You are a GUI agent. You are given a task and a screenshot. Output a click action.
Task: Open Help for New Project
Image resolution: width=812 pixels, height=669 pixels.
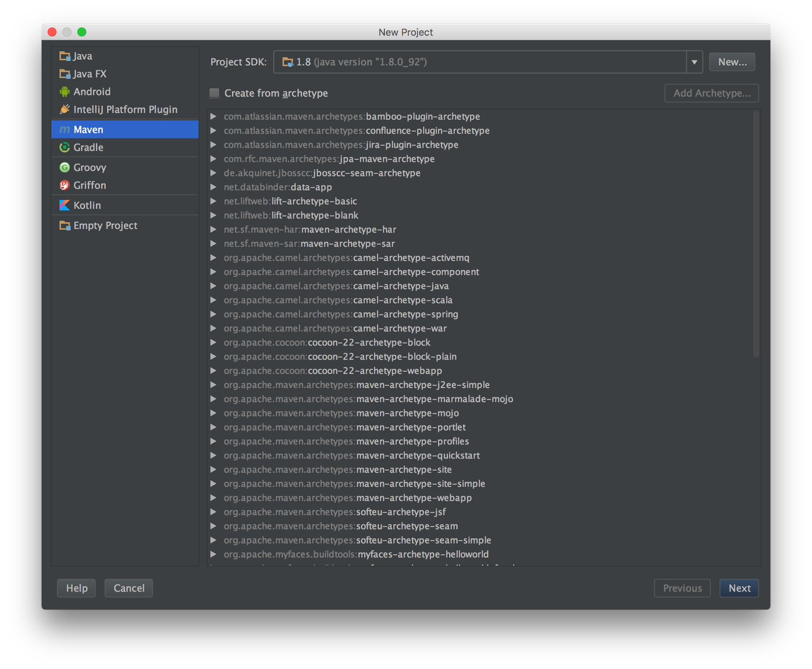click(77, 588)
